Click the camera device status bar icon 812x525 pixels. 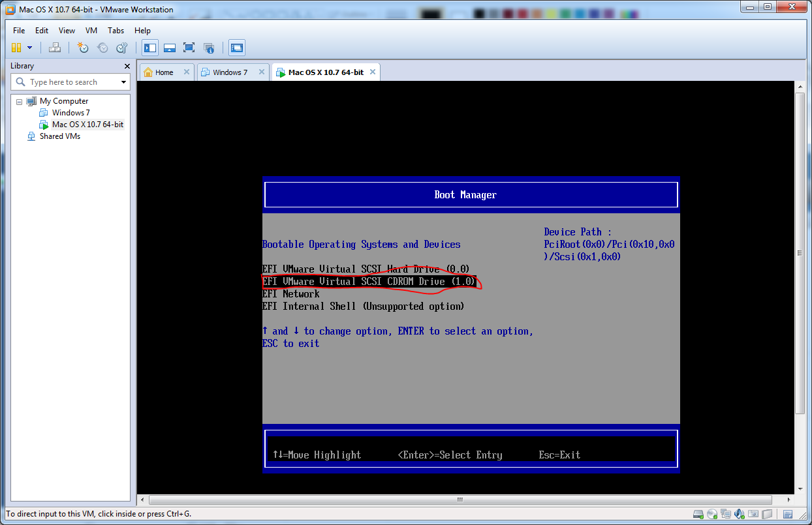(x=753, y=515)
